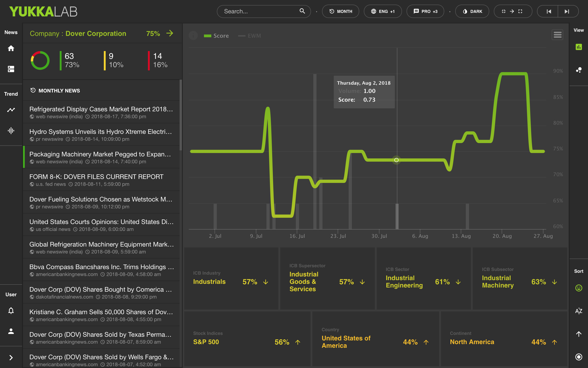Click the YUKKALAB logo
The image size is (588, 368).
tap(43, 11)
